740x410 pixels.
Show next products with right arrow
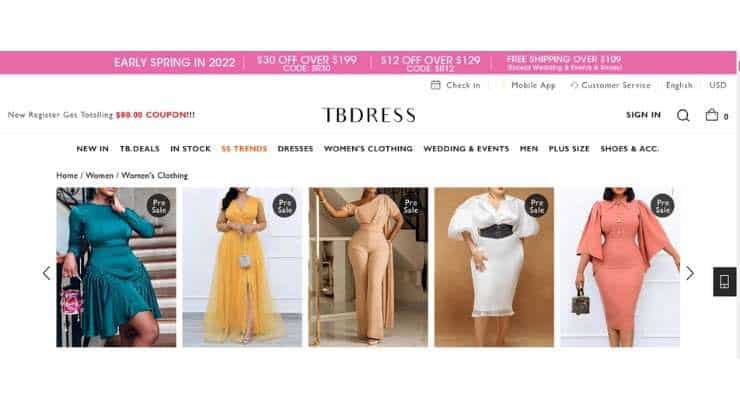(x=690, y=273)
